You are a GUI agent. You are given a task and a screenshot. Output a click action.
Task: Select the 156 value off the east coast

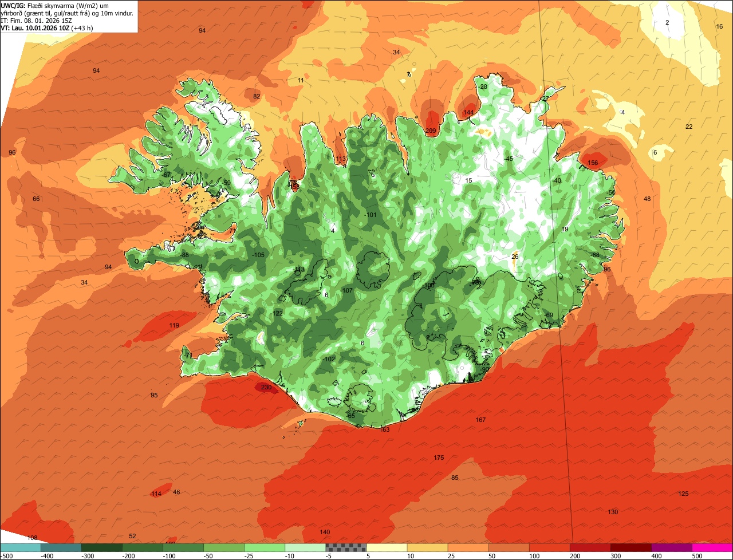[593, 163]
